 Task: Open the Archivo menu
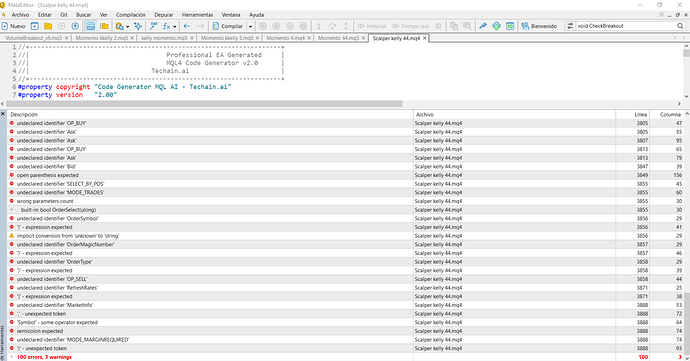[20, 15]
